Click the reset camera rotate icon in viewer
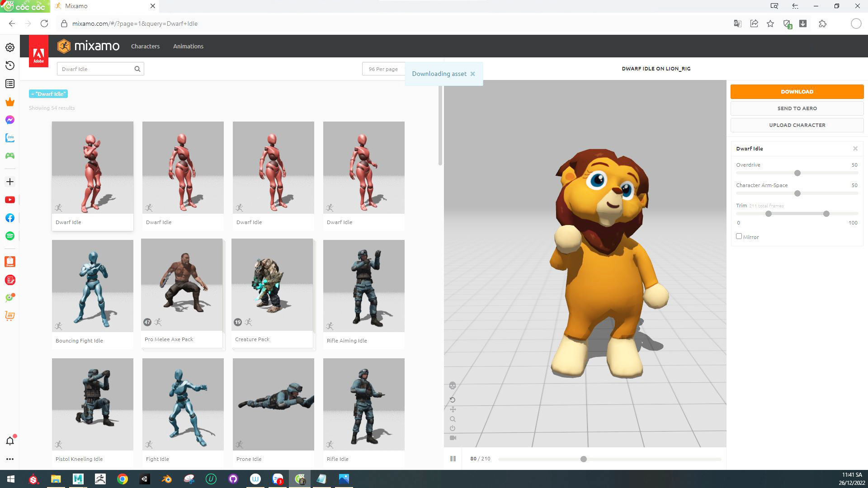868x488 pixels. 453,400
